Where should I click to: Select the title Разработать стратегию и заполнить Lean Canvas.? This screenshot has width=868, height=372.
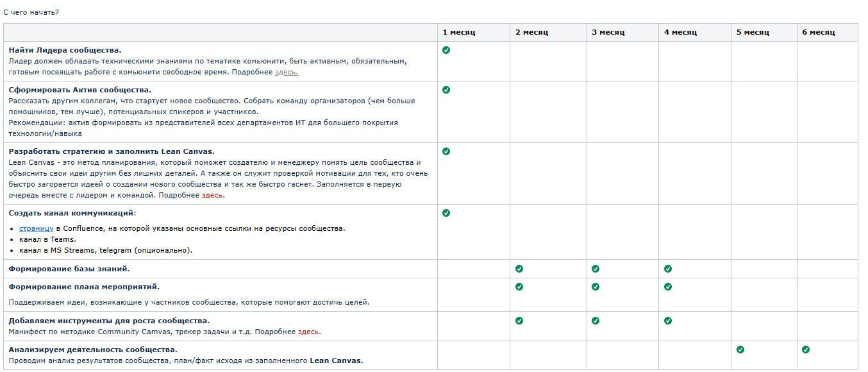tap(112, 151)
